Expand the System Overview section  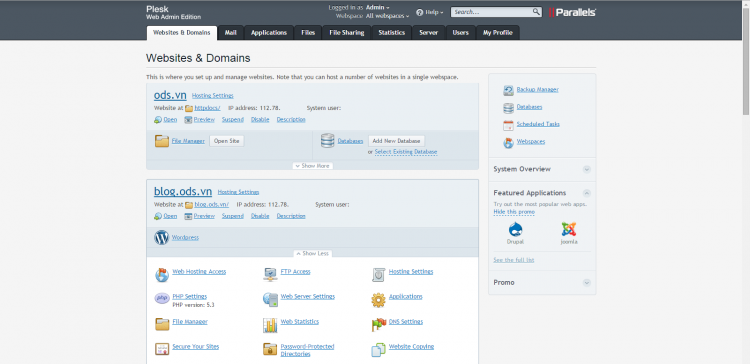[587, 169]
